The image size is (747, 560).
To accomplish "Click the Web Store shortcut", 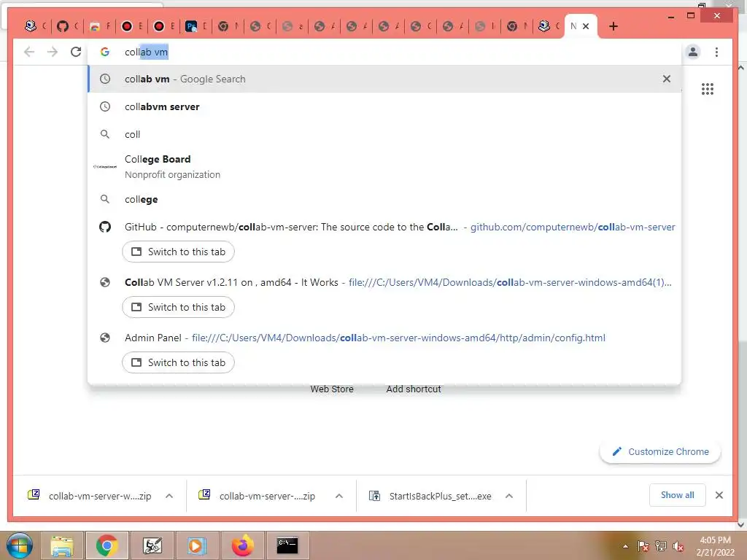I will pyautogui.click(x=332, y=389).
